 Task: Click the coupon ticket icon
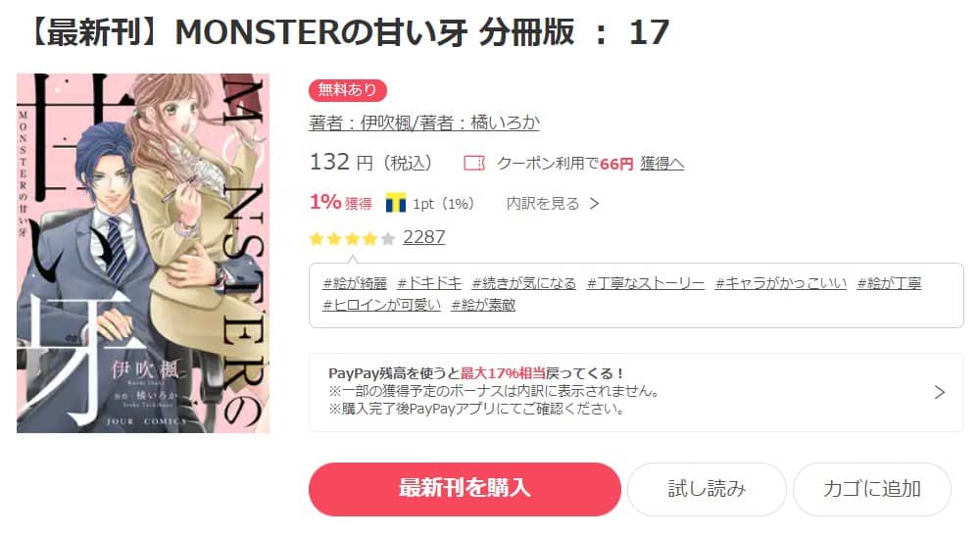[473, 164]
